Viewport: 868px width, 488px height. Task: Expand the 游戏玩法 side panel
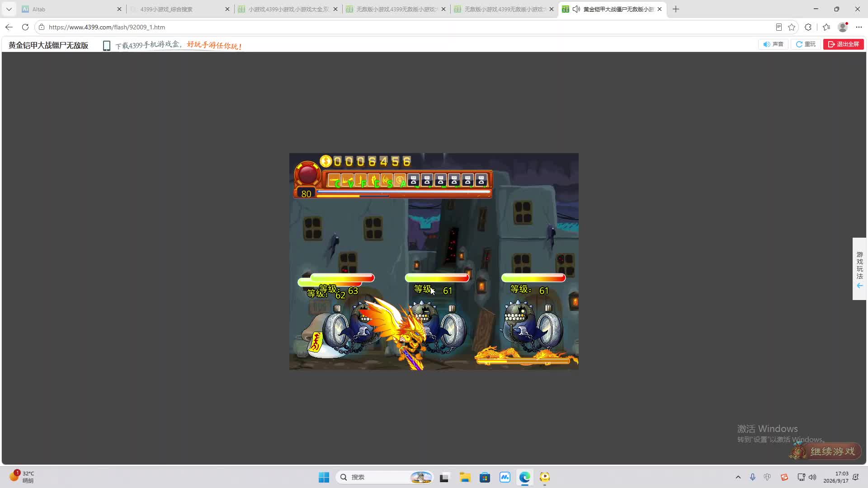pos(859,269)
